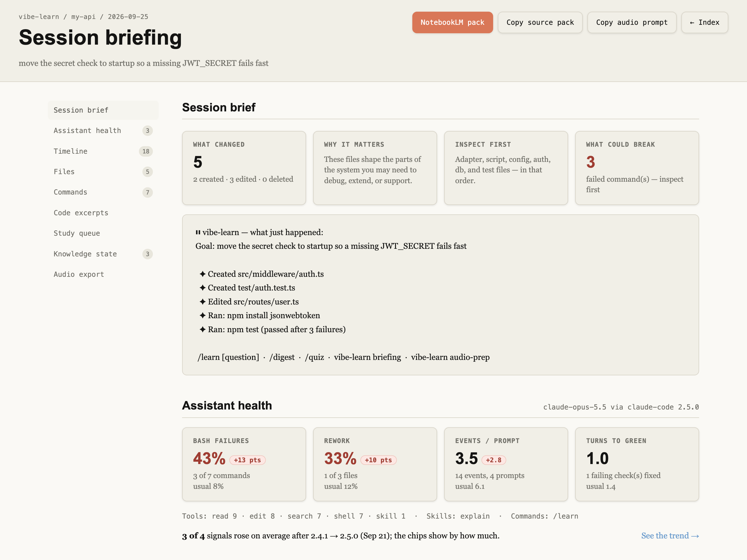Click the breadcrumb vibe-learn / my-api / 2026-09-25
This screenshot has height=560, width=747.
(83, 17)
